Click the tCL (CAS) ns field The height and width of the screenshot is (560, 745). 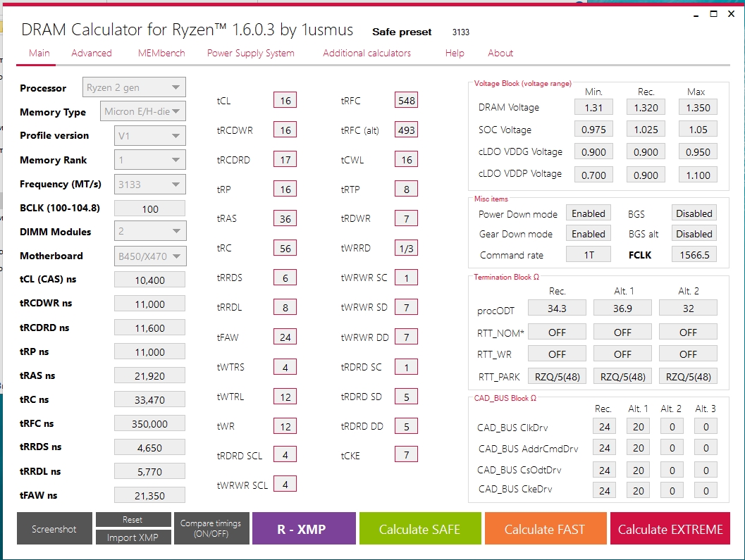tap(149, 280)
